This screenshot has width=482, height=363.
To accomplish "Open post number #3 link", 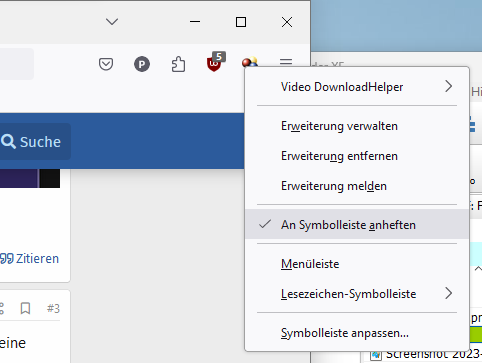I will coord(53,308).
